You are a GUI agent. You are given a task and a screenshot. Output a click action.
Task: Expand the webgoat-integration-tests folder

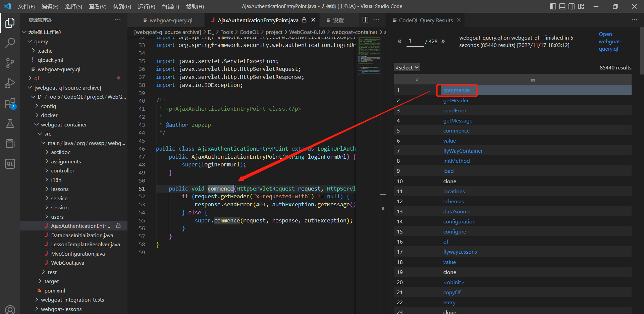[37, 300]
